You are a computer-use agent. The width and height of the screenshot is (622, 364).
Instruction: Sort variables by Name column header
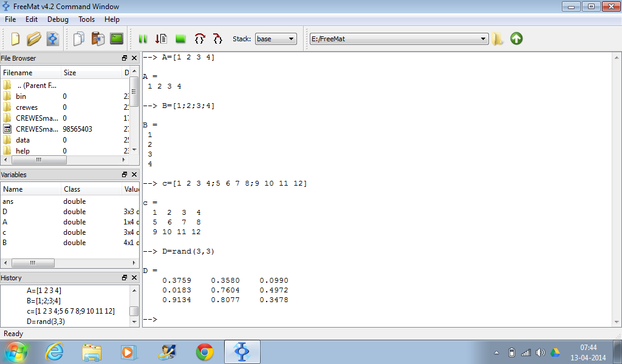pyautogui.click(x=31, y=189)
